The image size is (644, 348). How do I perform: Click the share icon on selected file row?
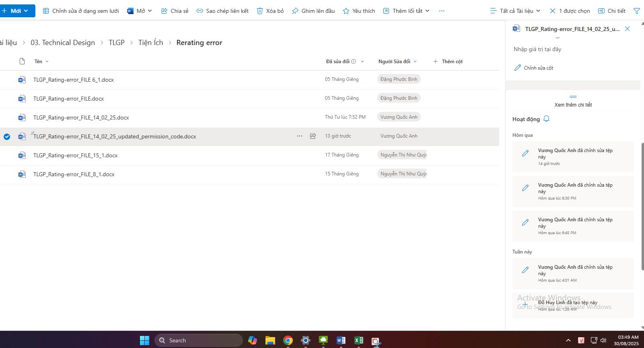313,136
